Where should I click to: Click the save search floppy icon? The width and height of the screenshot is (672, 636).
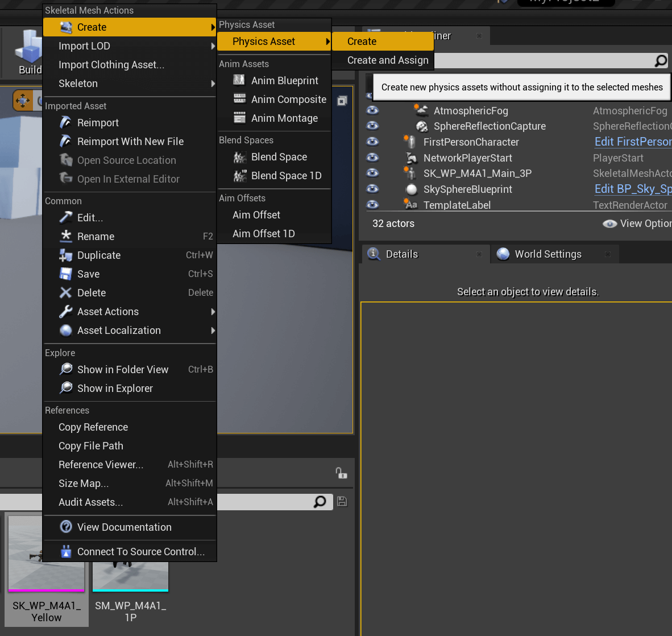(342, 501)
